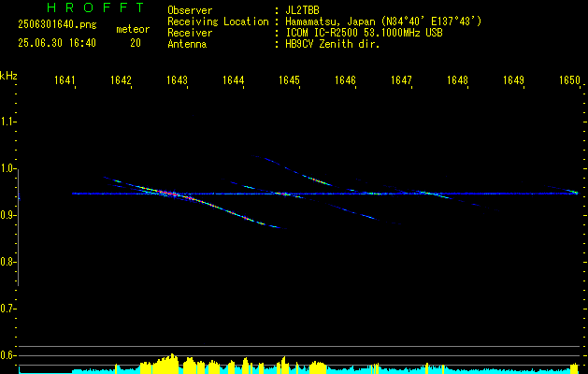Click the 0.9 kHz frequency label

coord(7,215)
